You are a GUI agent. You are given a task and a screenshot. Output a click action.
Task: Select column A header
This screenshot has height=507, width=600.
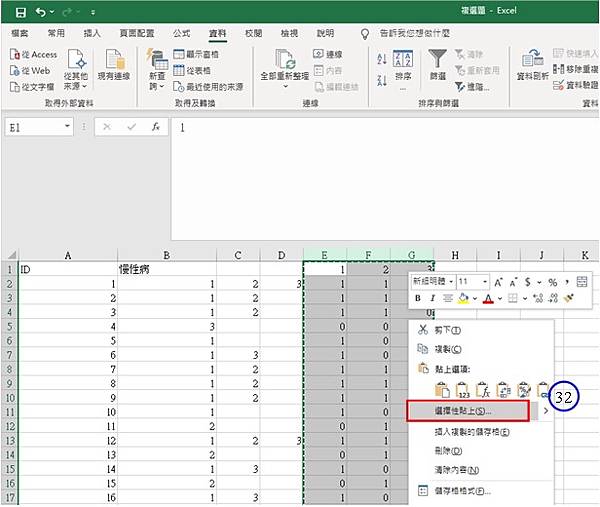[x=68, y=255]
